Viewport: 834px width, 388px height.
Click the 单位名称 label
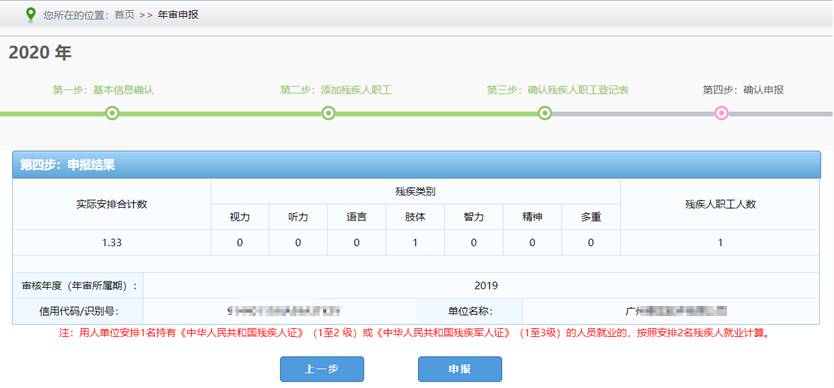pos(470,311)
